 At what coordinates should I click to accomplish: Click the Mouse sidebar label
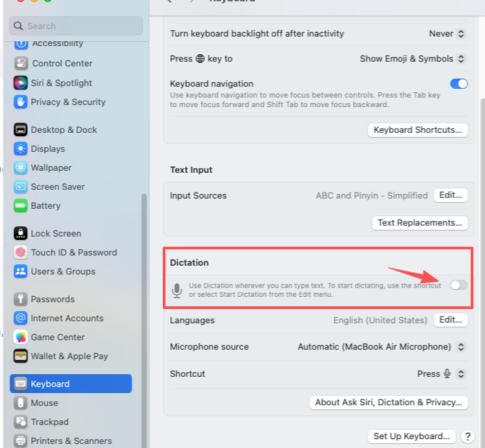tap(44, 403)
